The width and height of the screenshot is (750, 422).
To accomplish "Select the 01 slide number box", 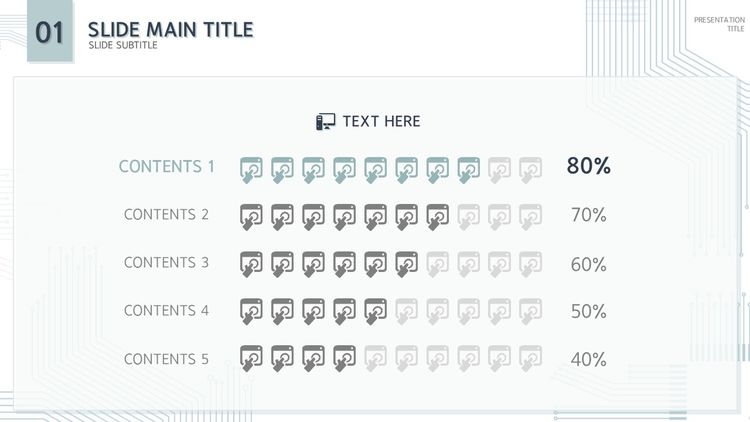I will [x=50, y=31].
